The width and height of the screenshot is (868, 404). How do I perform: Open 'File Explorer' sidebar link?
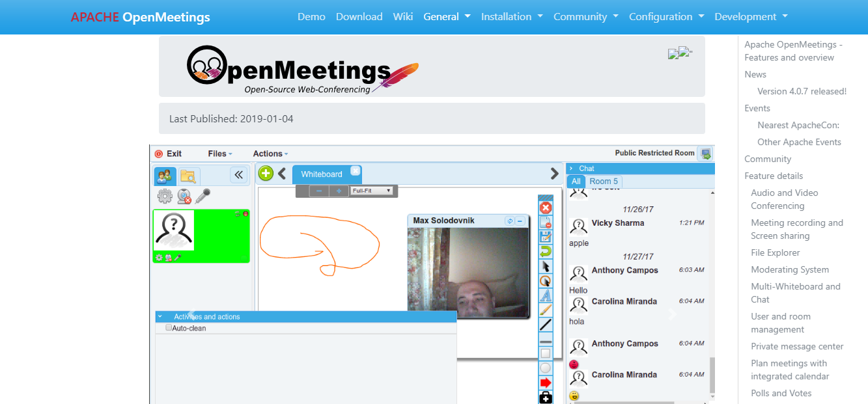(x=776, y=252)
